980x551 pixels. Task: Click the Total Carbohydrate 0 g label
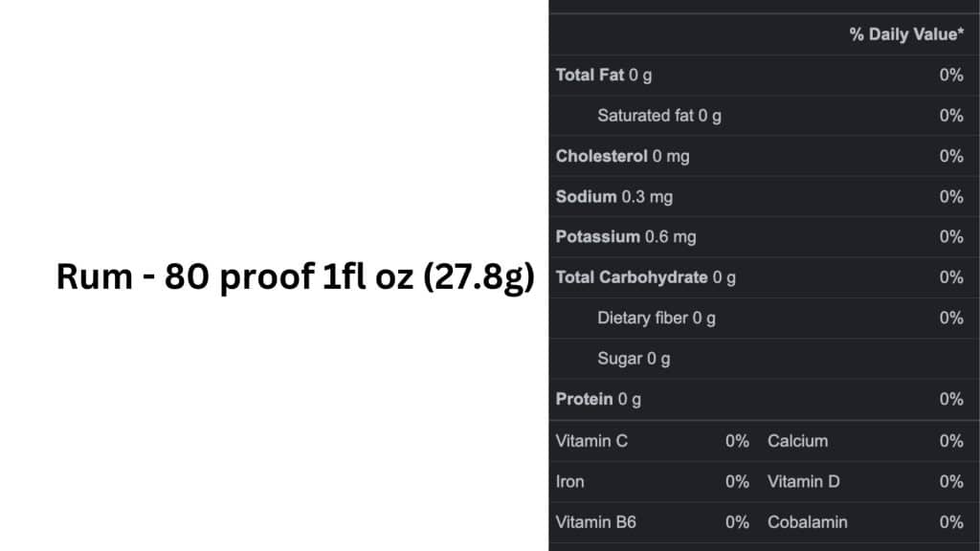point(646,277)
